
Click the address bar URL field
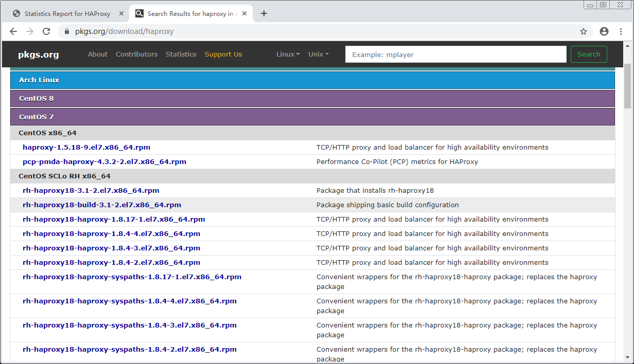click(324, 31)
